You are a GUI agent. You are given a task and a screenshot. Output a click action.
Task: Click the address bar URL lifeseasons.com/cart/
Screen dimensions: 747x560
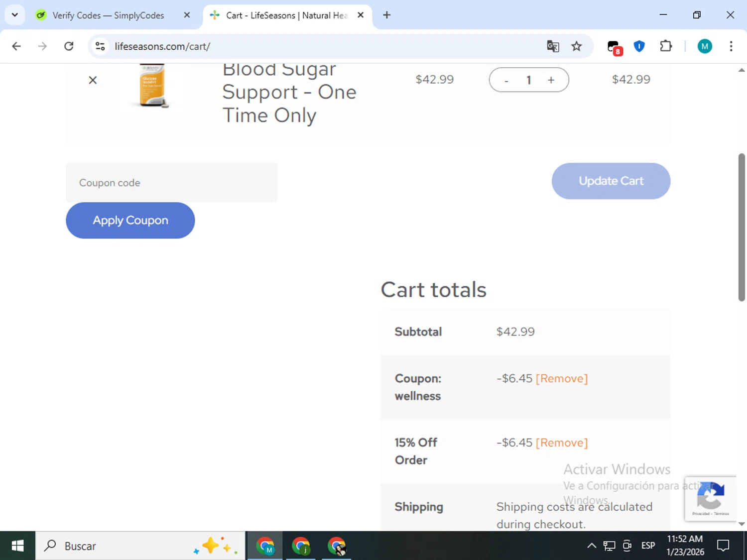point(162,46)
